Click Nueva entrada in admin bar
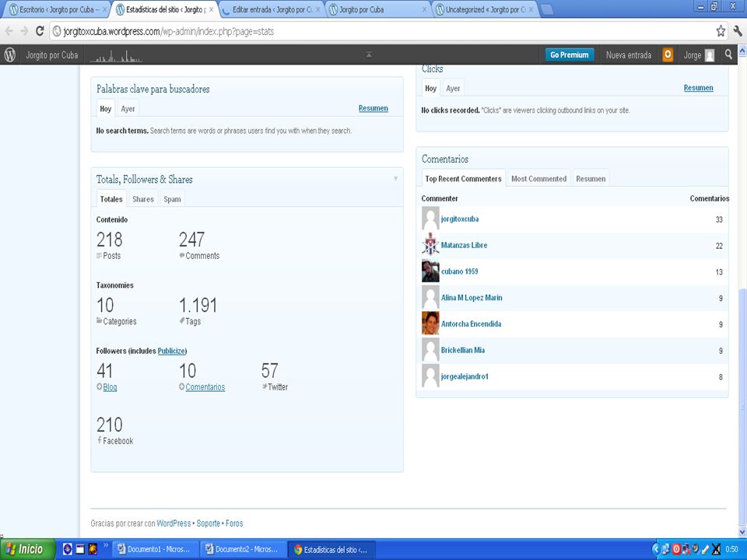Screen dimensions: 747x560 [x=629, y=54]
